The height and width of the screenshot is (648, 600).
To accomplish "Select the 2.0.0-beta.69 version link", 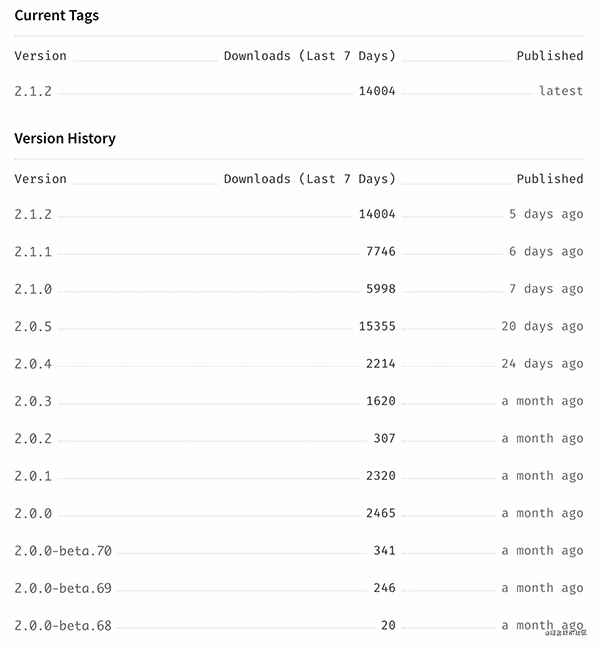I will point(63,588).
